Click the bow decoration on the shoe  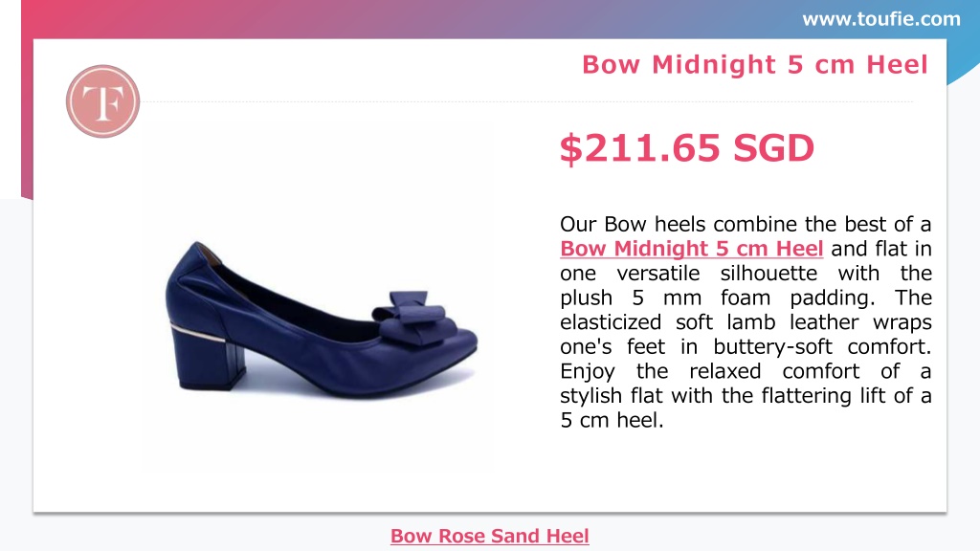[x=412, y=318]
